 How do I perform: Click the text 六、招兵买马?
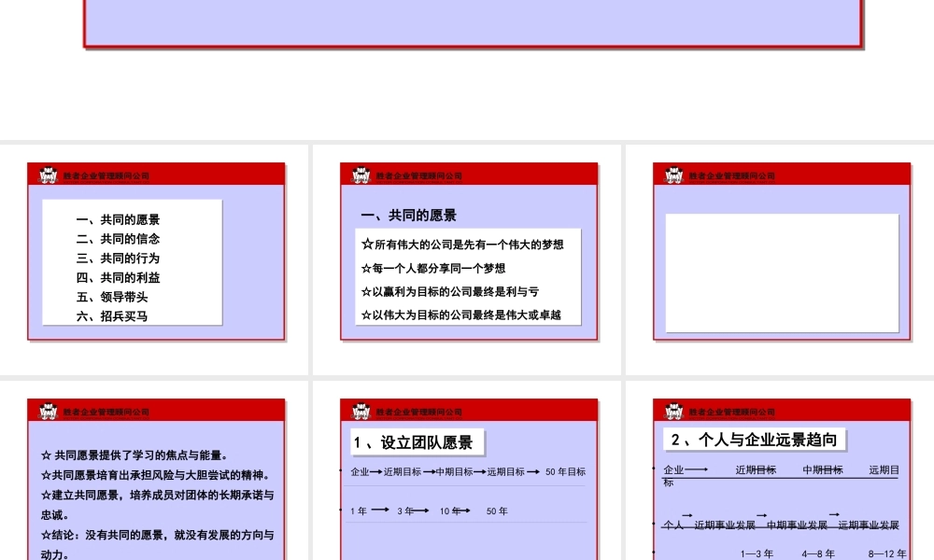pos(112,316)
